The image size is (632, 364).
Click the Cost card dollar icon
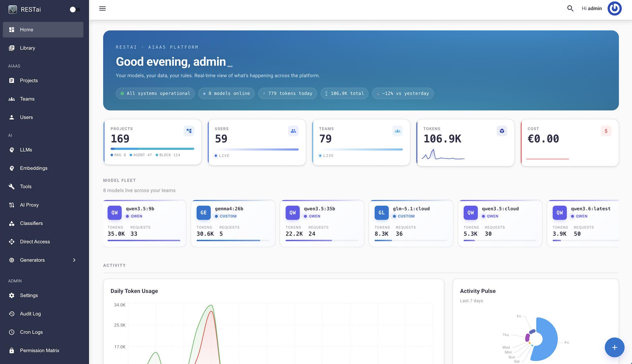606,131
